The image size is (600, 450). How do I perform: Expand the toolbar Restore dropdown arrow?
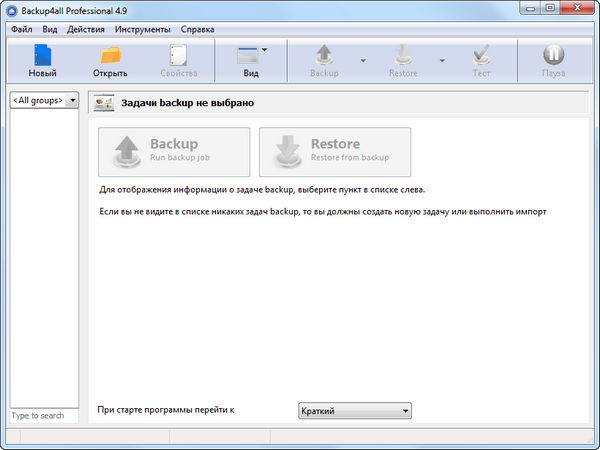click(442, 60)
